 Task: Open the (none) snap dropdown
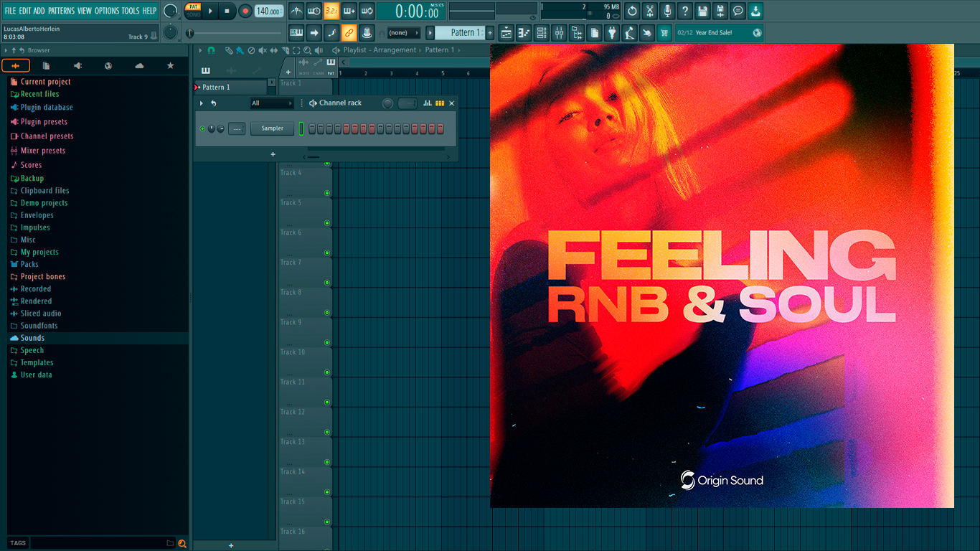point(404,32)
